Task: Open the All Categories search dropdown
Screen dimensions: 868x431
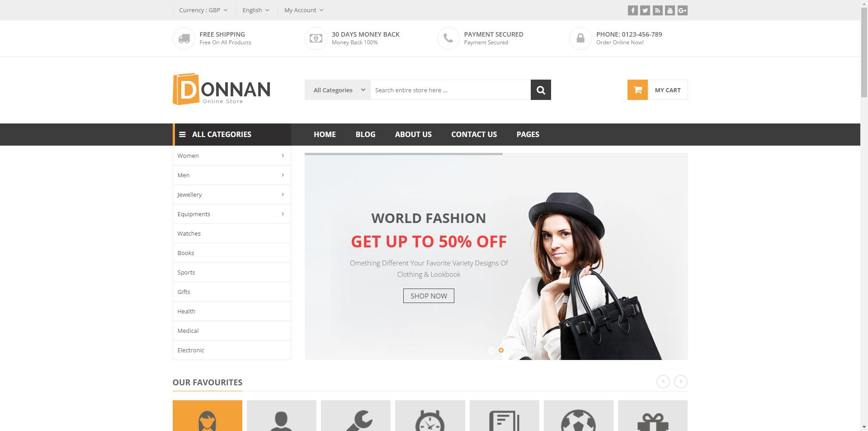Action: [x=338, y=90]
